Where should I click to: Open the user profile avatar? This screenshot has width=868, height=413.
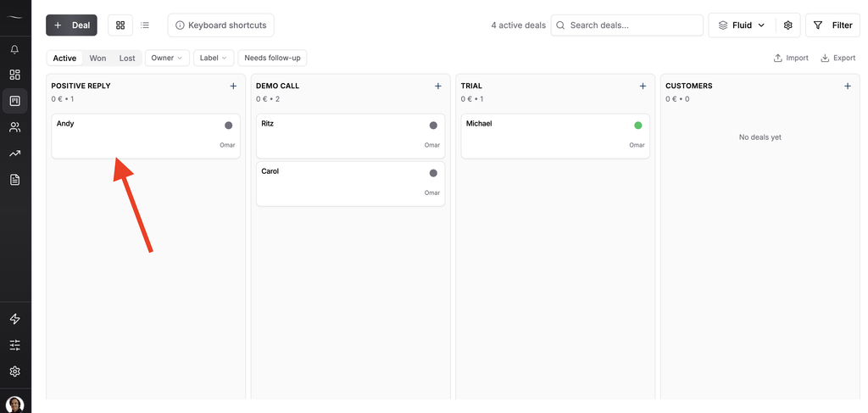click(15, 405)
